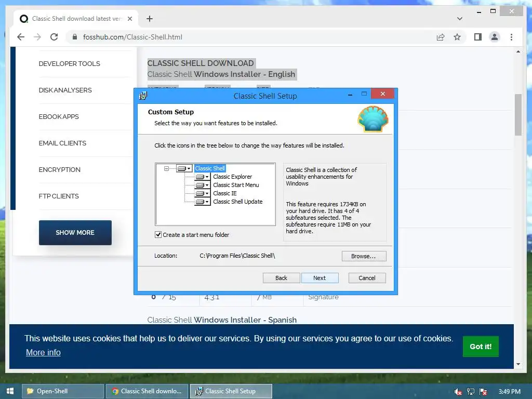Switch to Open-Shell folder in taskbar

tap(63, 391)
